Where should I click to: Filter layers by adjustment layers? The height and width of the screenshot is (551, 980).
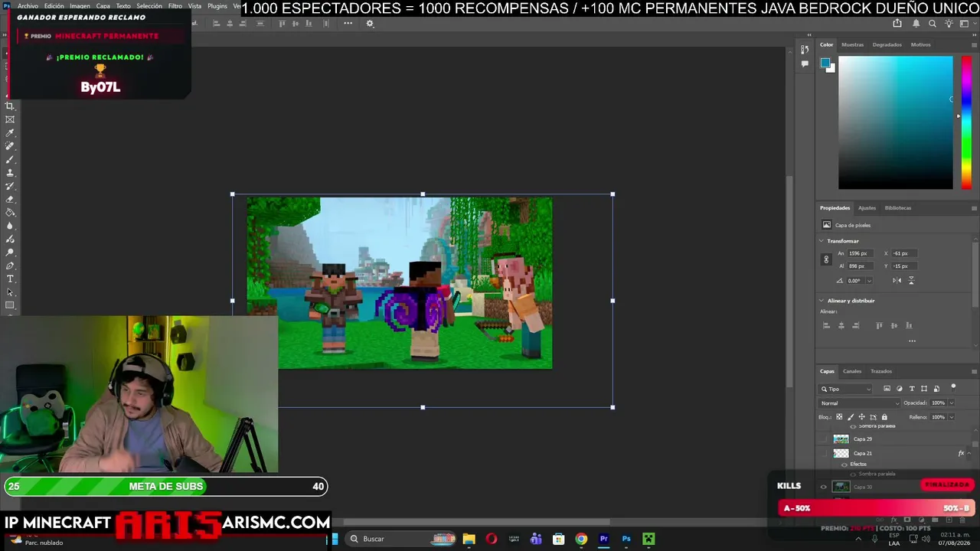(x=900, y=389)
